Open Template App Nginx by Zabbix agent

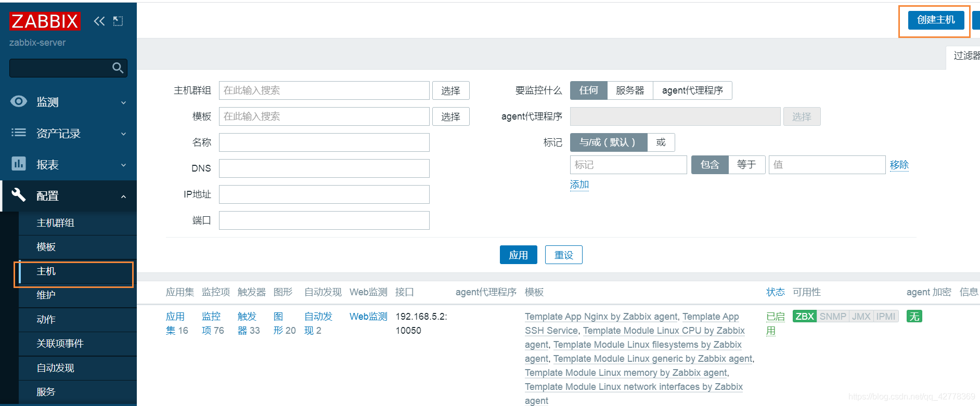[x=601, y=317]
